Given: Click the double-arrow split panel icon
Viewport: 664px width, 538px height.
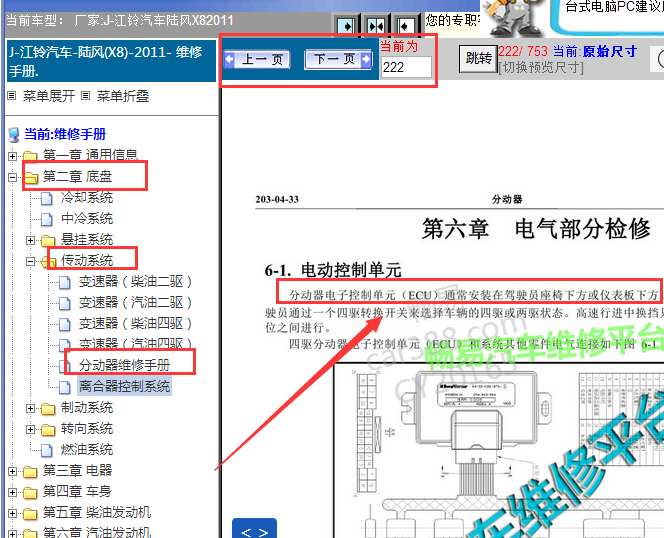Looking at the screenshot, I should [376, 26].
